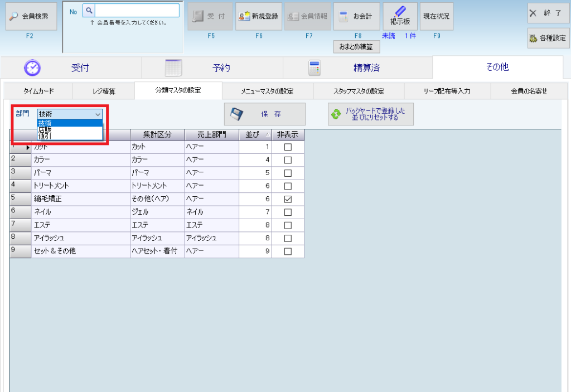The height and width of the screenshot is (392, 571).
Task: Check 非表示 checkbox for カット row
Action: click(288, 147)
